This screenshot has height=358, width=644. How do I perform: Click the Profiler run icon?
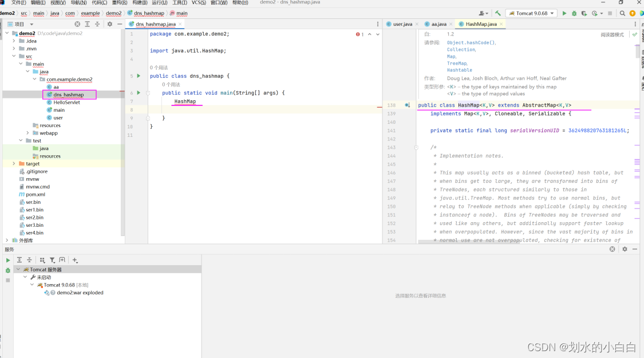pos(595,13)
